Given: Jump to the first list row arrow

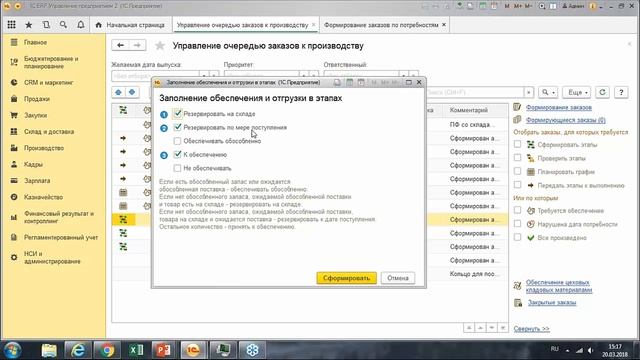Looking at the screenshot, I should coord(469,328).
